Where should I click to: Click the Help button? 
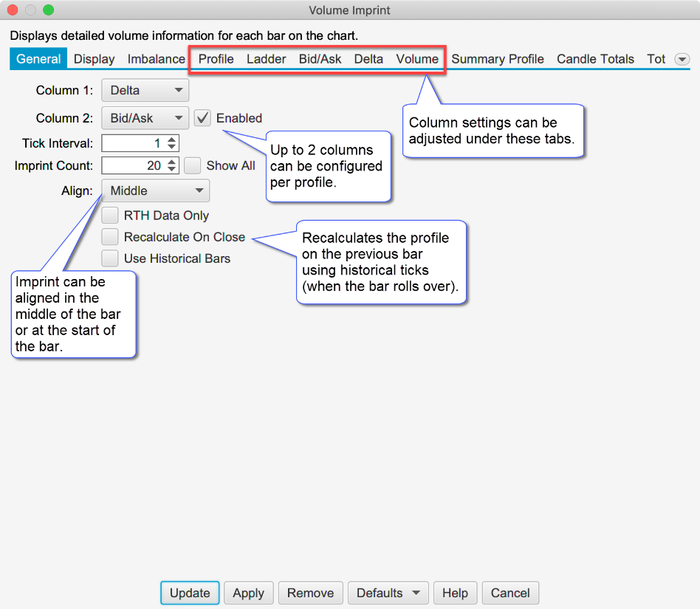[455, 593]
